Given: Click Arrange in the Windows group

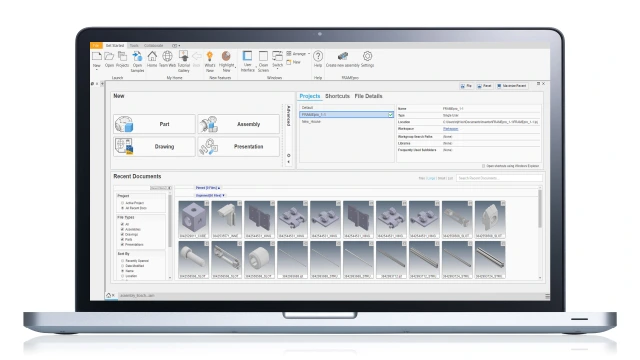Looking at the screenshot, I should 297,54.
